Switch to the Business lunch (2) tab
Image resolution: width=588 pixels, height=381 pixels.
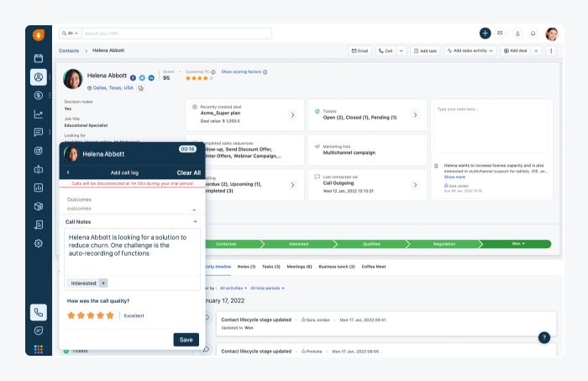[x=337, y=267]
